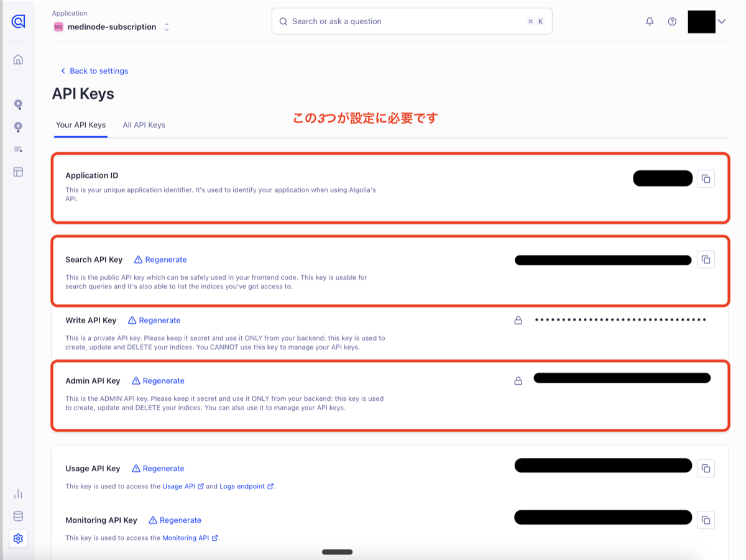746x560 pixels.
Task: Click the hidden Write API Key dots
Action: 620,320
